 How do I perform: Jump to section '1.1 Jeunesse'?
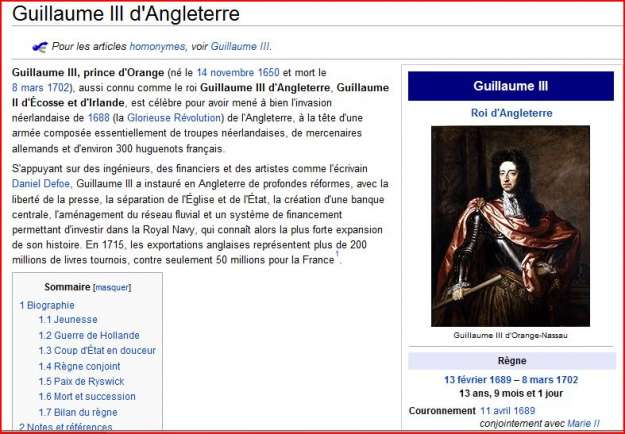(x=68, y=320)
